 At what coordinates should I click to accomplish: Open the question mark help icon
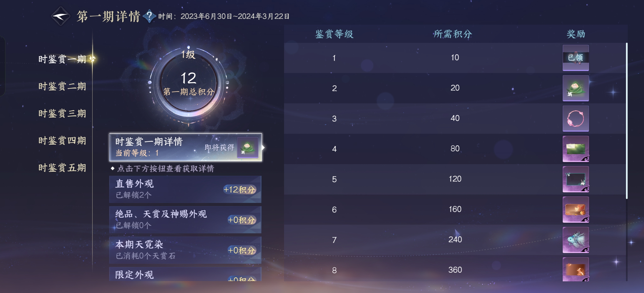tap(149, 16)
